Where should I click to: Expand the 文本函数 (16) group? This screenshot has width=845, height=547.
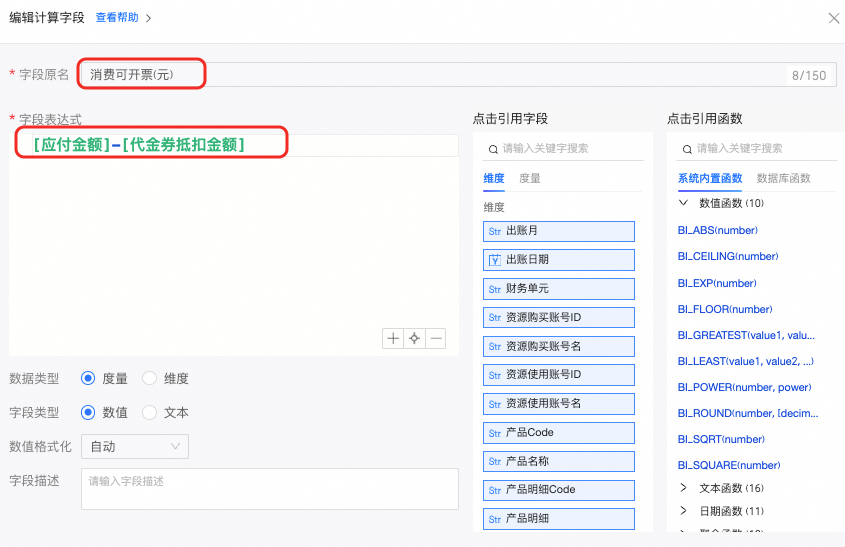(x=683, y=488)
